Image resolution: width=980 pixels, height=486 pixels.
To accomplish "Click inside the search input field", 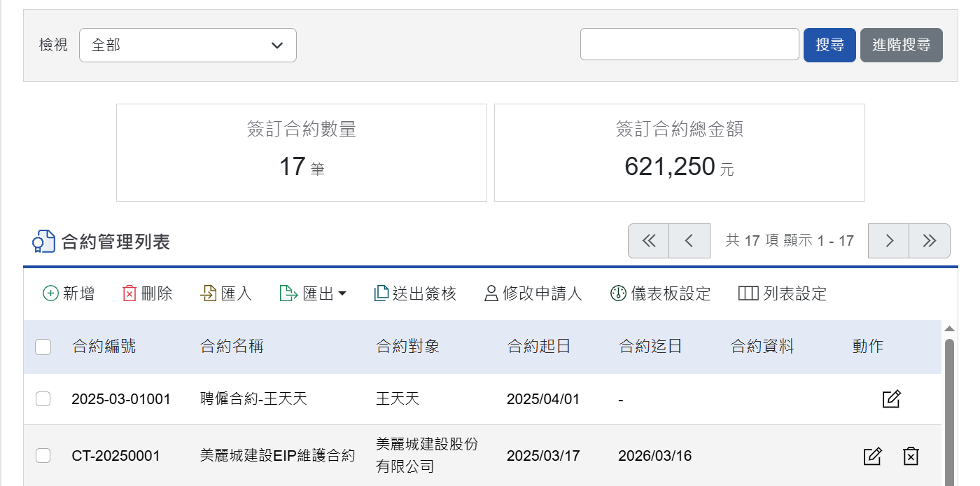I will click(689, 44).
